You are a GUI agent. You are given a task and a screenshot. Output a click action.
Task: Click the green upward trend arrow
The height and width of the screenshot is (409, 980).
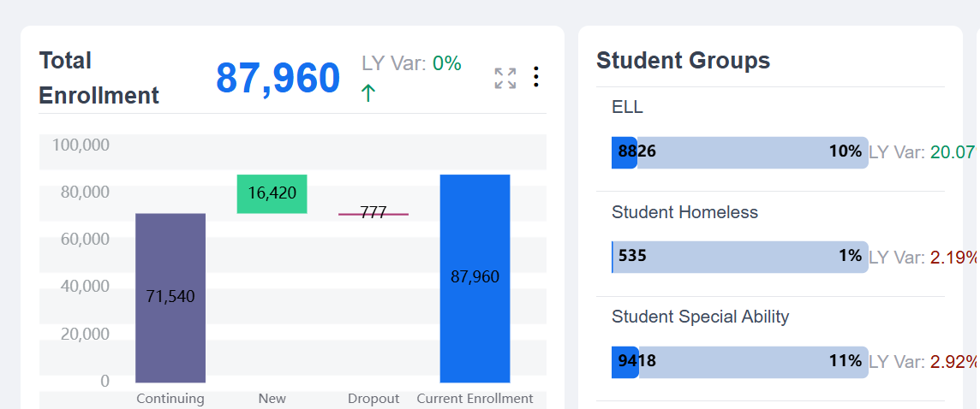click(x=368, y=93)
